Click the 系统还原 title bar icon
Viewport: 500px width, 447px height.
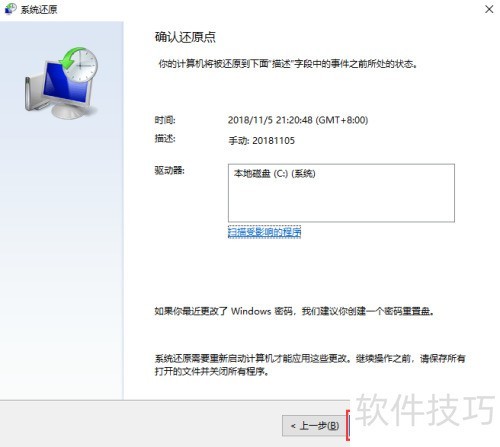(10, 9)
